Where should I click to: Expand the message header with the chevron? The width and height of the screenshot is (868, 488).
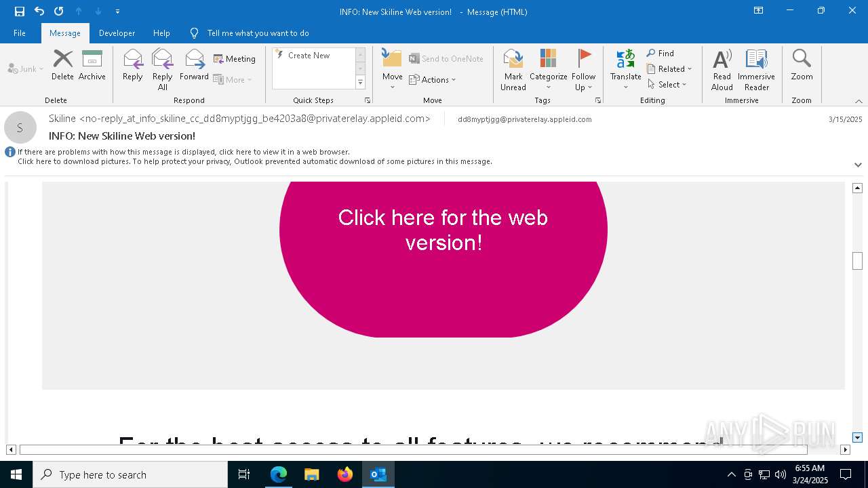coord(858,165)
